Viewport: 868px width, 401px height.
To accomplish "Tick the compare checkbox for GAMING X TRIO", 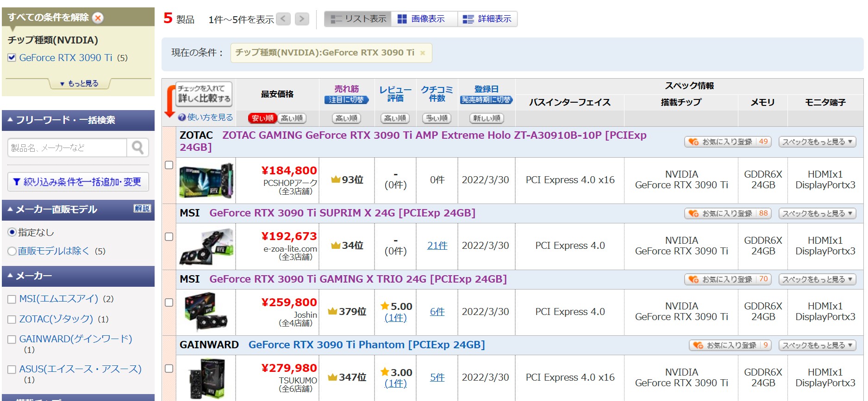I will [x=169, y=302].
